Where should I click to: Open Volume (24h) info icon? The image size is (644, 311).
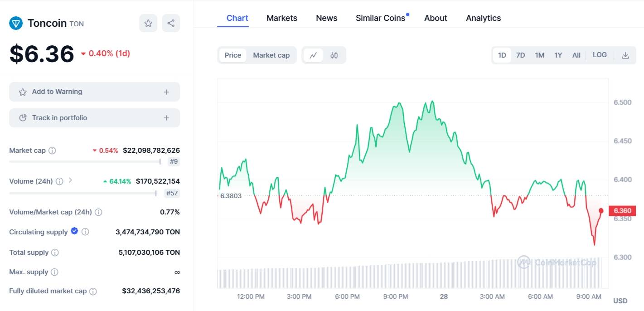pos(59,181)
